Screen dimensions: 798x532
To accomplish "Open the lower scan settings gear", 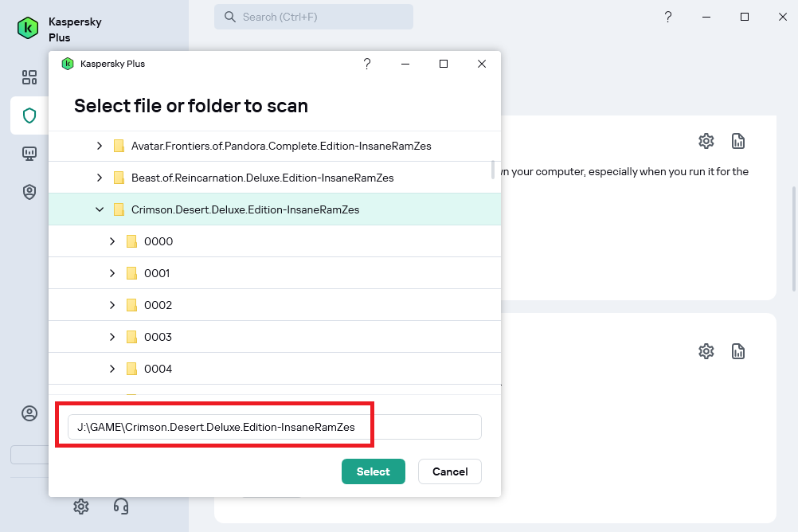I will (706, 351).
